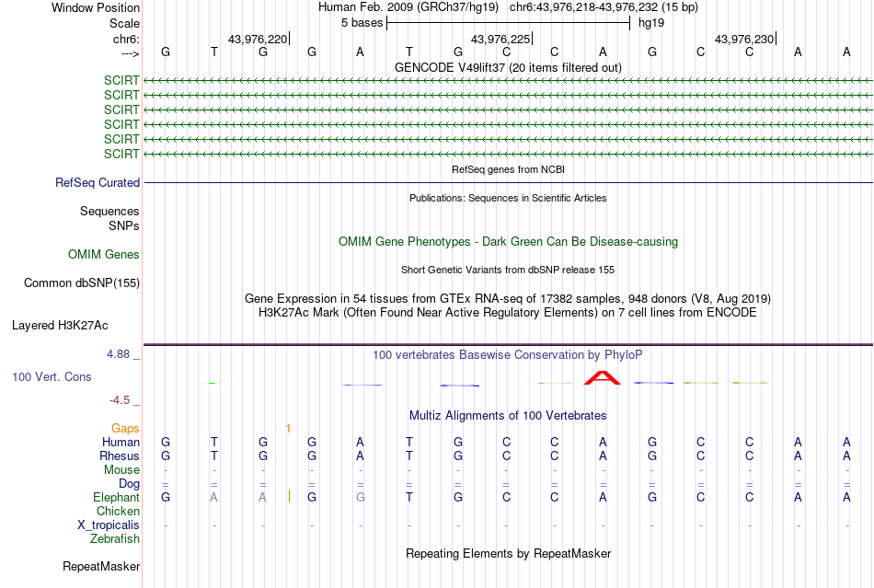
Task: Select the Elephant species row label
Action: click(116, 497)
